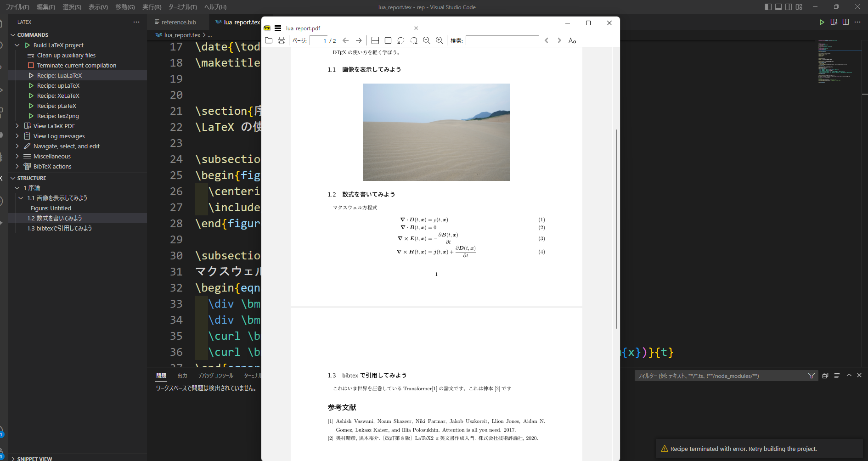
Task: Expand BibTeX actions node
Action: pos(17,166)
